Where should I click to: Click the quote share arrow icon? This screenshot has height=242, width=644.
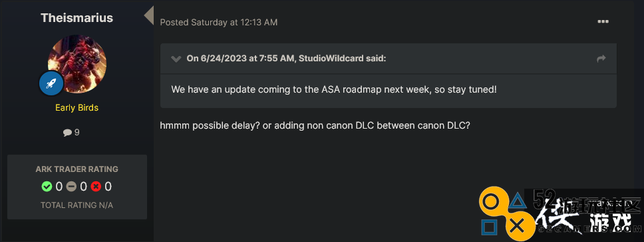601,59
